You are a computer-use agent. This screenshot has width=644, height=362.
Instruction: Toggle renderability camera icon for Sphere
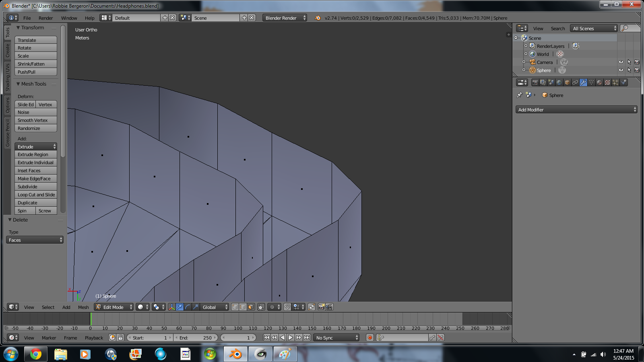pyautogui.click(x=637, y=70)
